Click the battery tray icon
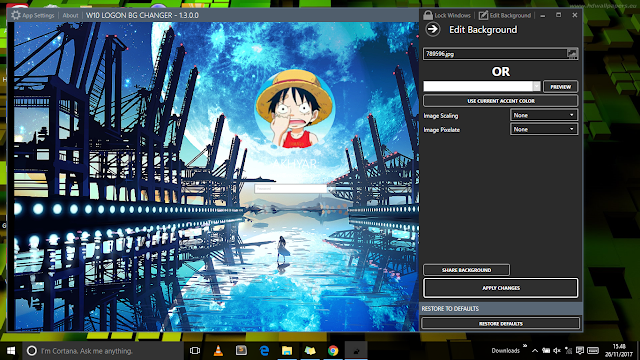Image resolution: width=640 pixels, height=360 pixels. [x=546, y=351]
